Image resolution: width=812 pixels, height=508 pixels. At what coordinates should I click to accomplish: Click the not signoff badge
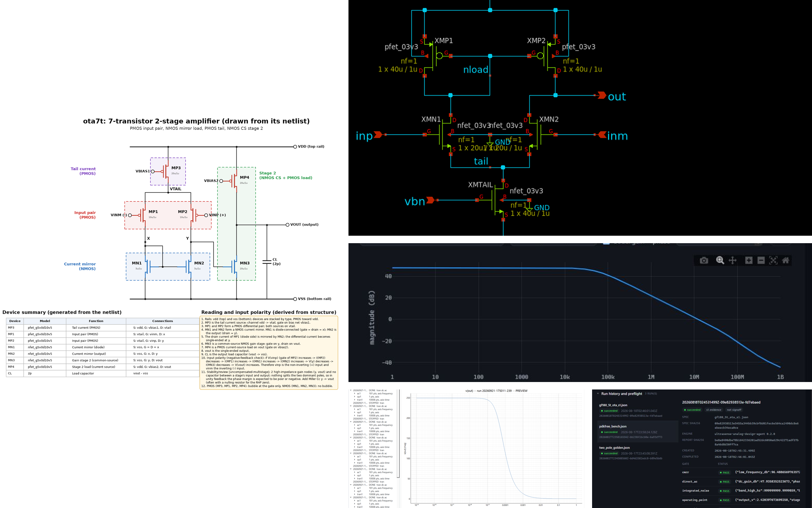pos(734,410)
